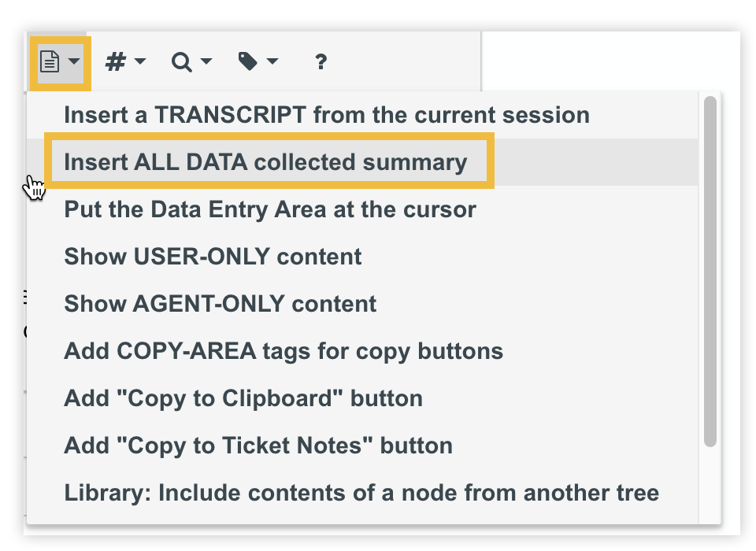
Task: Open the help question mark icon
Action: click(320, 61)
